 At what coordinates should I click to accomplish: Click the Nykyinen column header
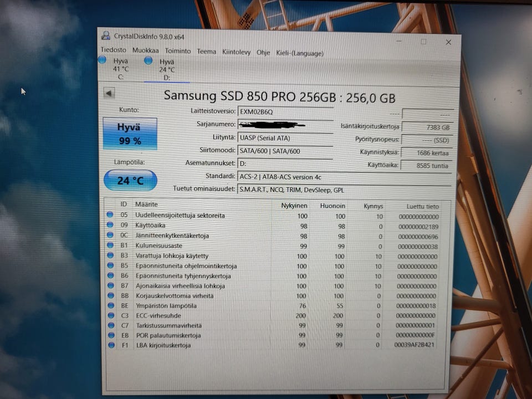(x=294, y=206)
